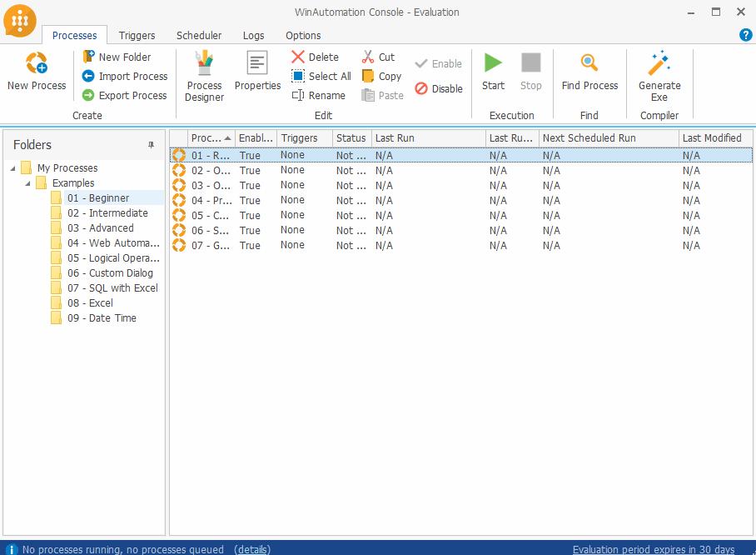The image size is (756, 555).
Task: Click the Enable checkmark command
Action: (438, 63)
